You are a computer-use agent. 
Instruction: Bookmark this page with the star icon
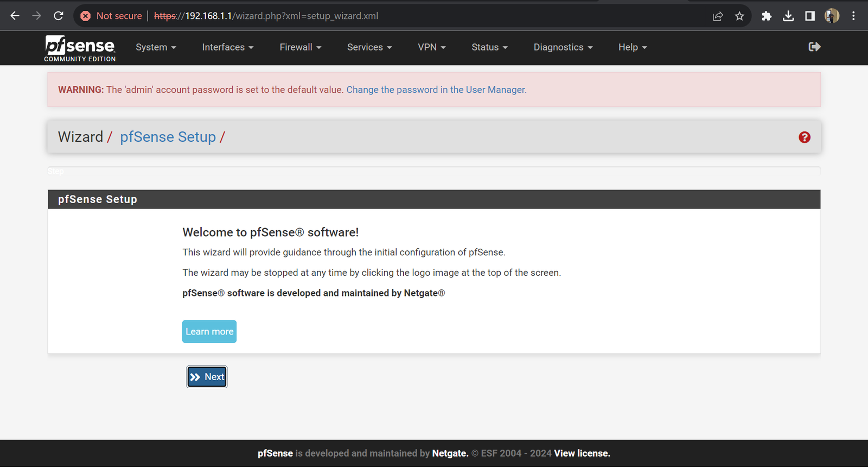tap(739, 16)
